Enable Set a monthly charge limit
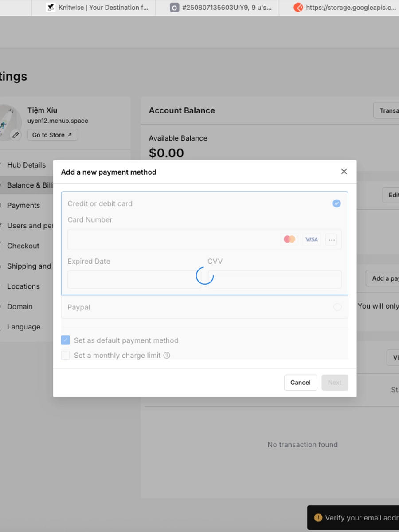 tap(66, 355)
